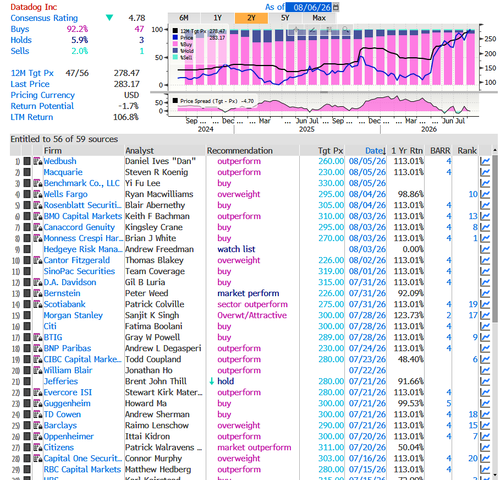Toggle the black selection box for Macquarie
The width and height of the screenshot is (500, 480).
[27, 172]
